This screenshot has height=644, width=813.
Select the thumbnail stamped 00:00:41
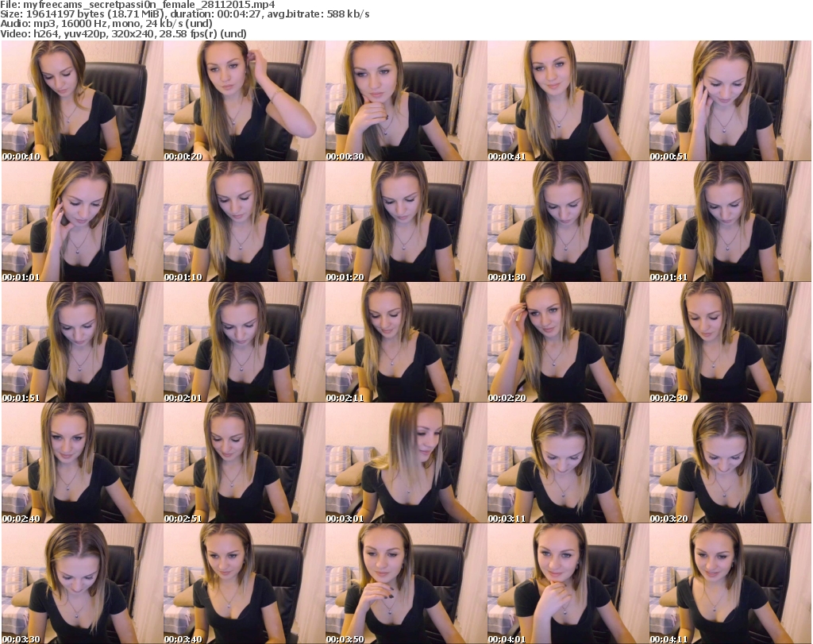coord(568,101)
